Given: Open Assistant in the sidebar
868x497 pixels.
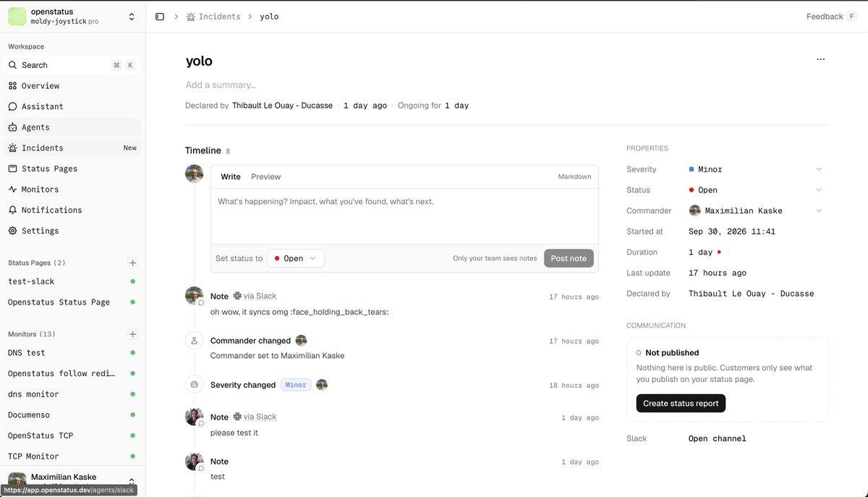Looking at the screenshot, I should coord(72,106).
